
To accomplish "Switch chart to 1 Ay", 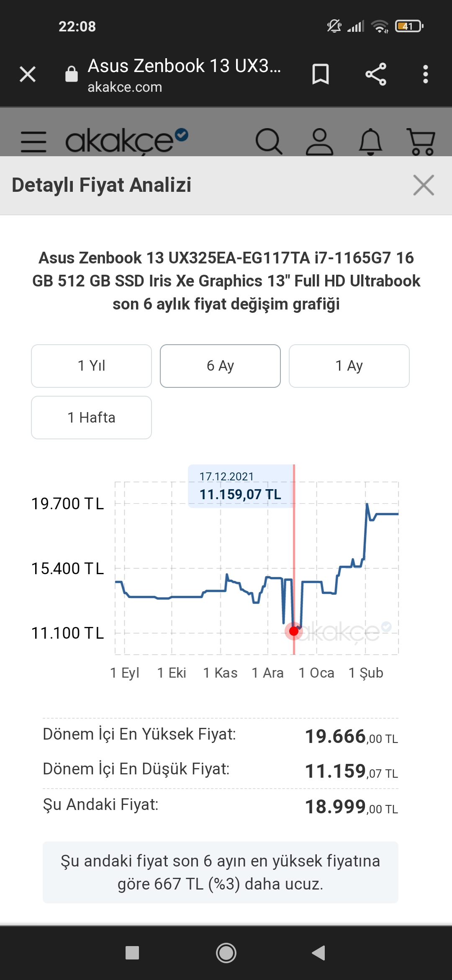I will (x=349, y=366).
